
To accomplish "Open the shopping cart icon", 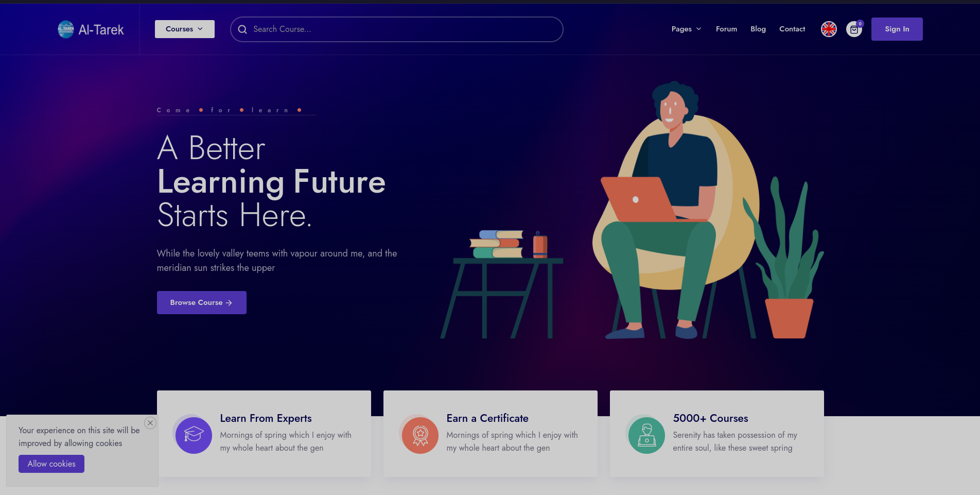I will [854, 29].
